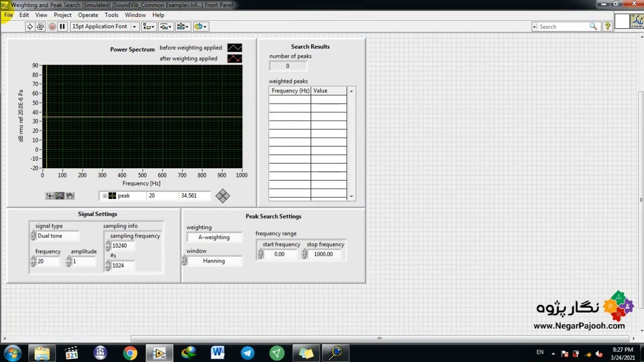Click the cursor mover diamond pad
644x362 pixels.
point(222,196)
